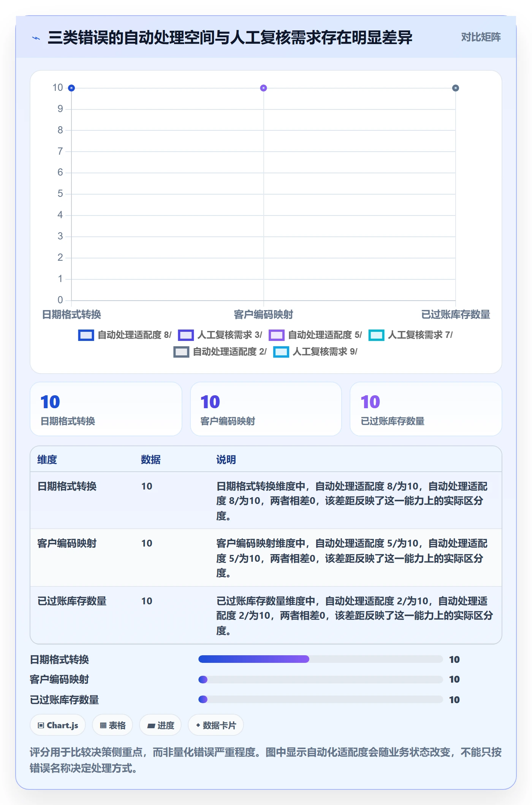Open the 客户编码映射 data card
532x805 pixels.
point(266,409)
